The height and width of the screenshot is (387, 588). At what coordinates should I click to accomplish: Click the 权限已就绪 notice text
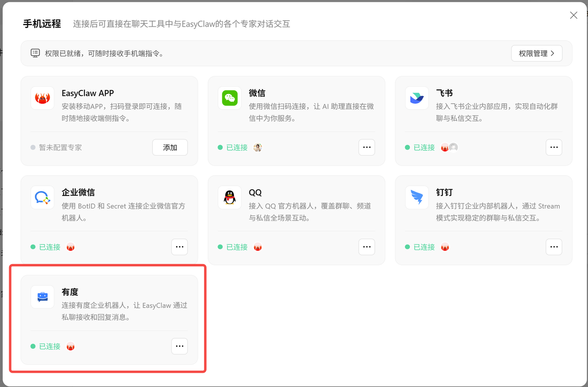coord(104,53)
